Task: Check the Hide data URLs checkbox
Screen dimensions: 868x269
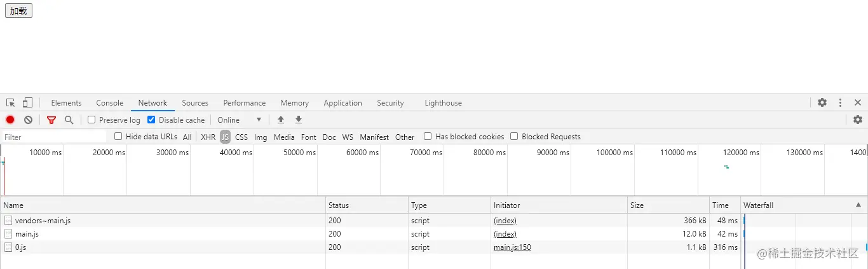Action: tap(118, 137)
